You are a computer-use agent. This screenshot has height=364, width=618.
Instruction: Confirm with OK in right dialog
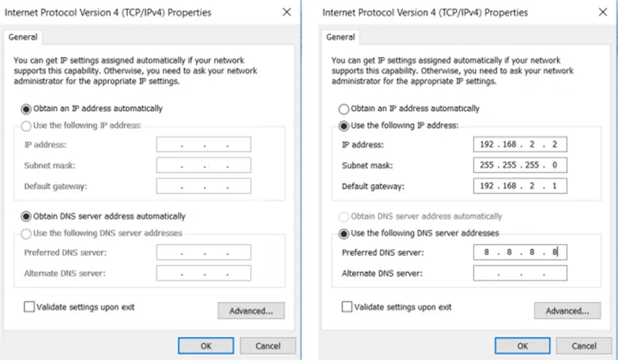(x=523, y=346)
